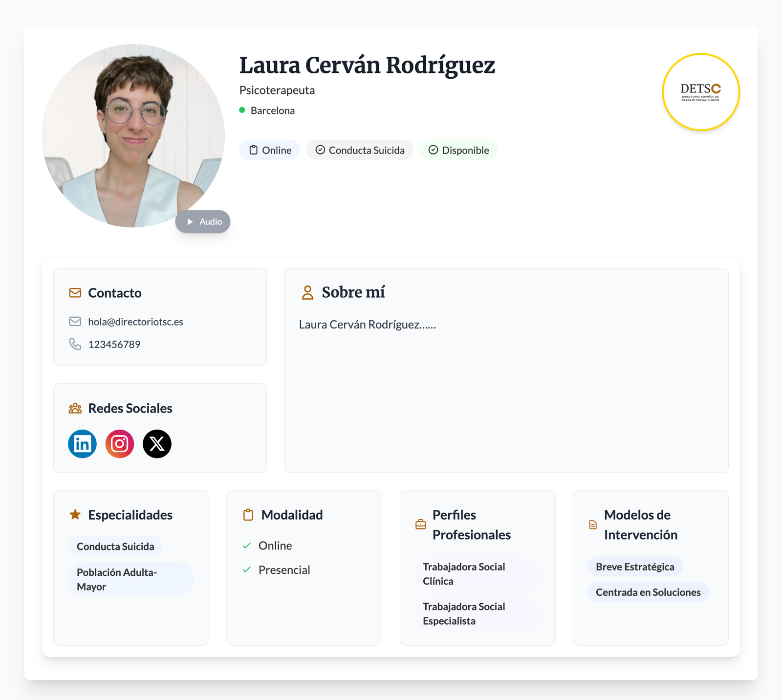Click the star icon next to Especialidades
Viewport: 782px width, 700px height.
point(75,515)
